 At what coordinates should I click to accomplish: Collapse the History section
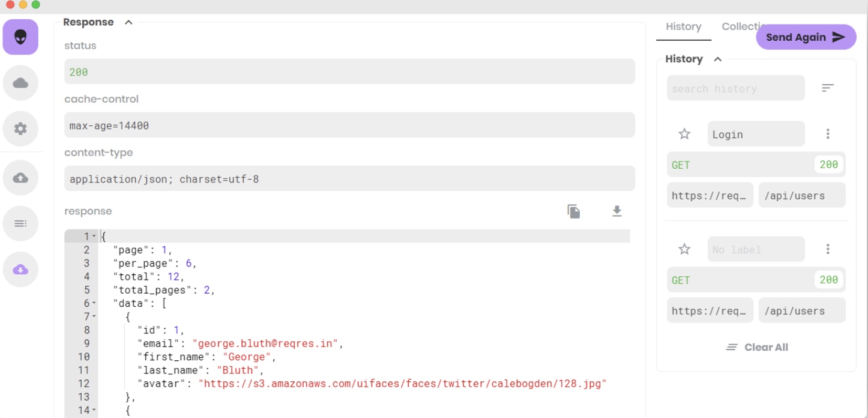click(717, 59)
